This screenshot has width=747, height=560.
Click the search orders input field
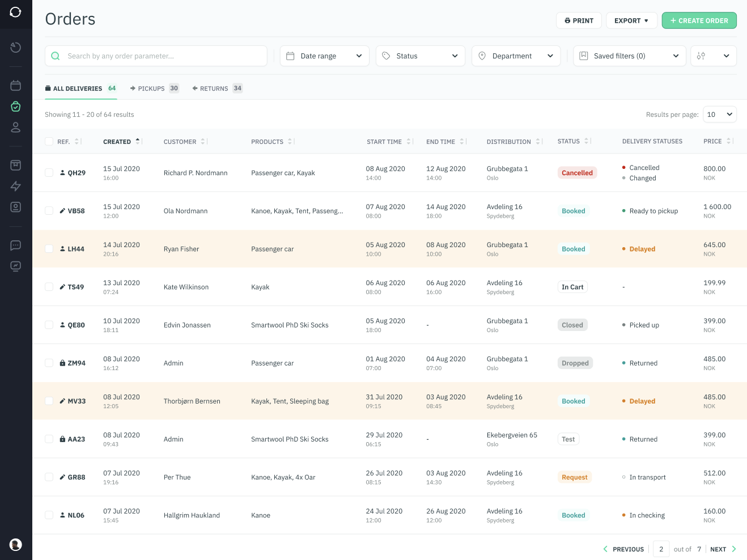pyautogui.click(x=156, y=56)
